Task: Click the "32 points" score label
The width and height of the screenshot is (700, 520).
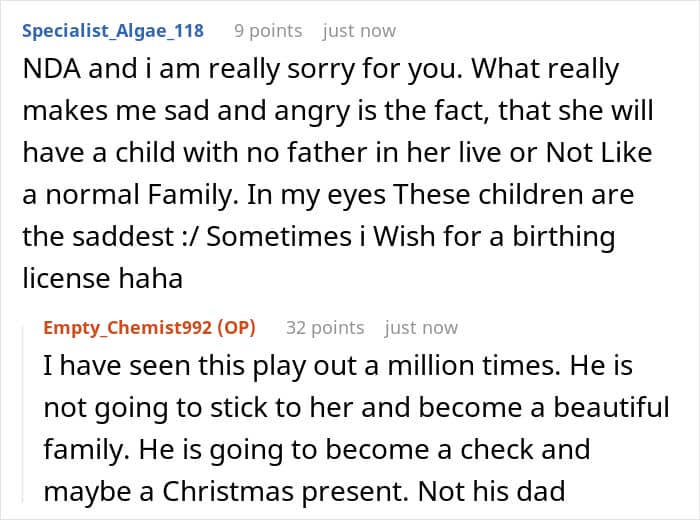Action: point(324,327)
